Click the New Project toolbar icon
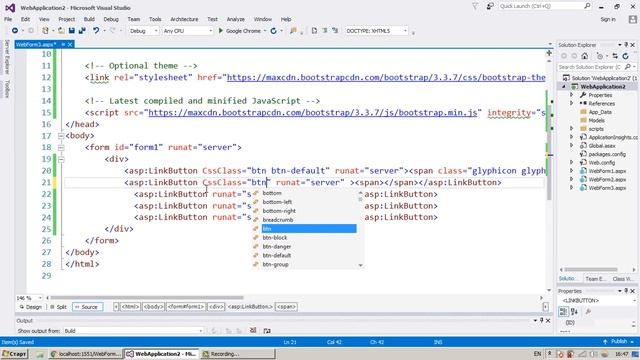Viewport: 640px width, 360px height. click(45, 31)
